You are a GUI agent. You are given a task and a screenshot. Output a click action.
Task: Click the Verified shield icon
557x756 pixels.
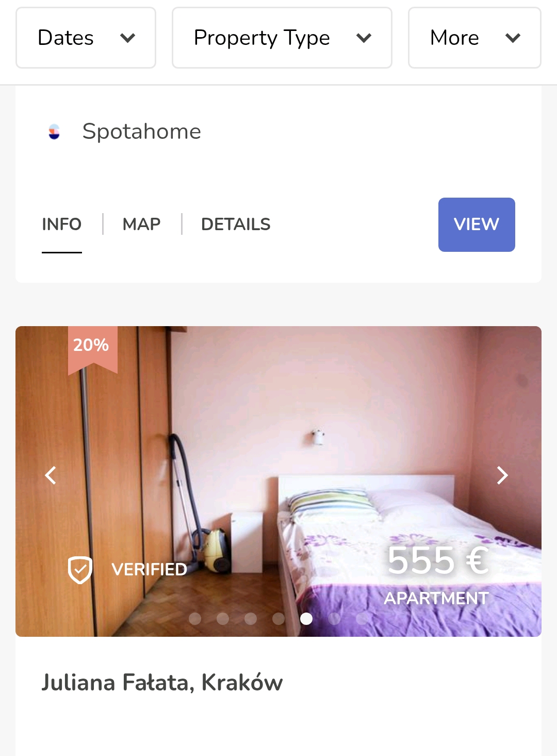[80, 570]
